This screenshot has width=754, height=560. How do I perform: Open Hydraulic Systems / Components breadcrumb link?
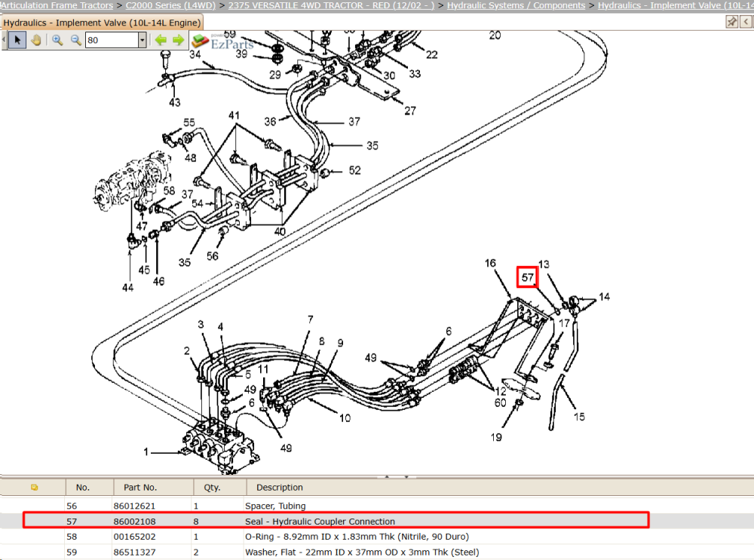pos(516,5)
